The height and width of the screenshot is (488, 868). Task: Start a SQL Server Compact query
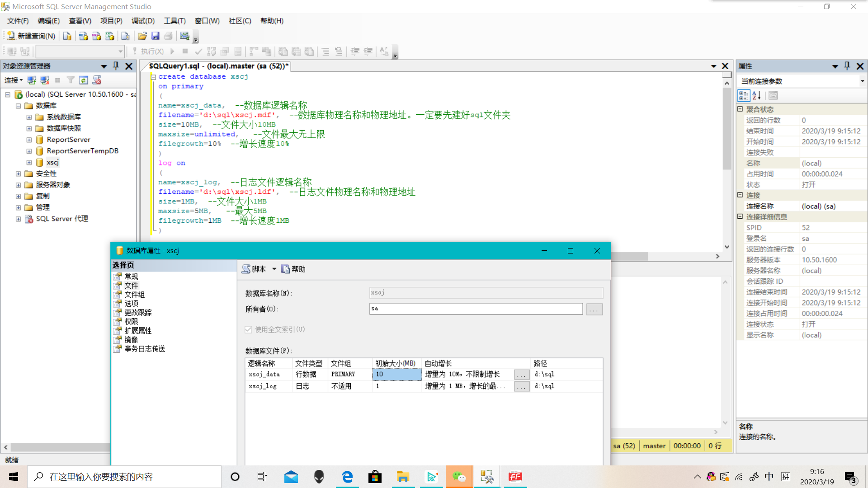(x=125, y=36)
